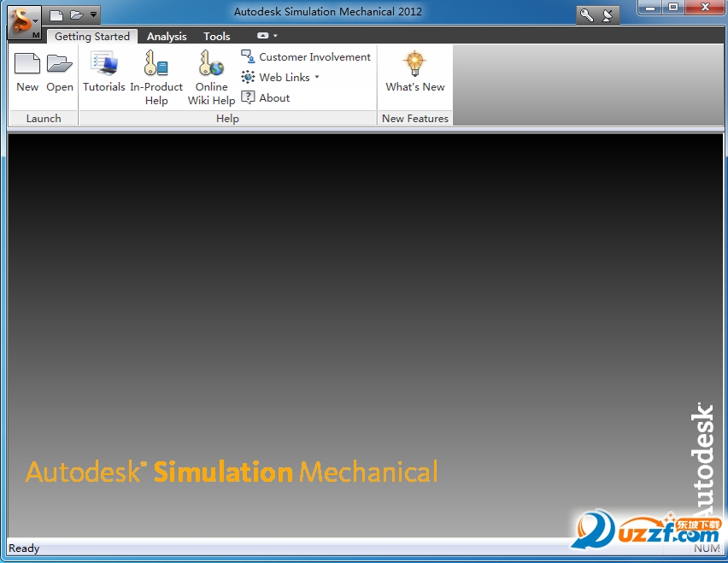Create a new file with New button
The width and height of the screenshot is (728, 563).
27,73
